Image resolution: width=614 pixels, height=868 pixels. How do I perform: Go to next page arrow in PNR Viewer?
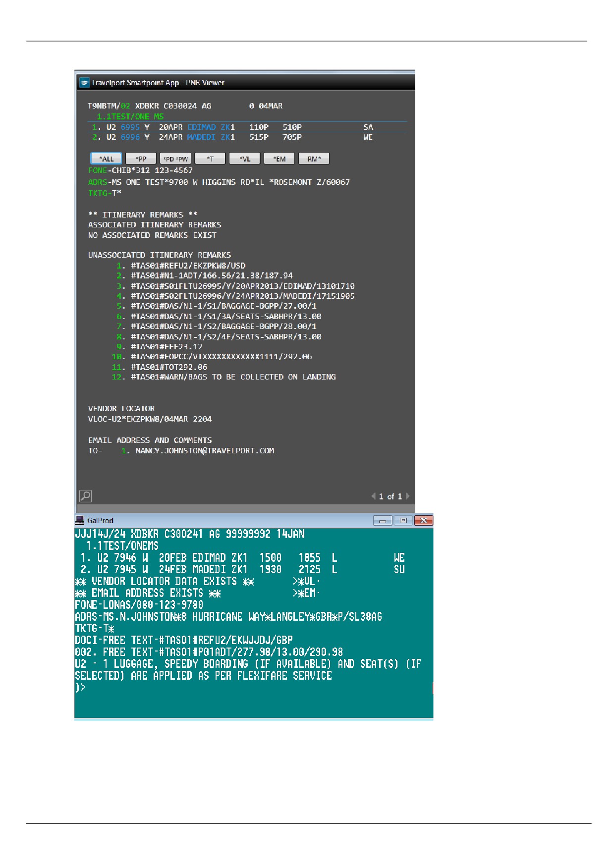(408, 496)
